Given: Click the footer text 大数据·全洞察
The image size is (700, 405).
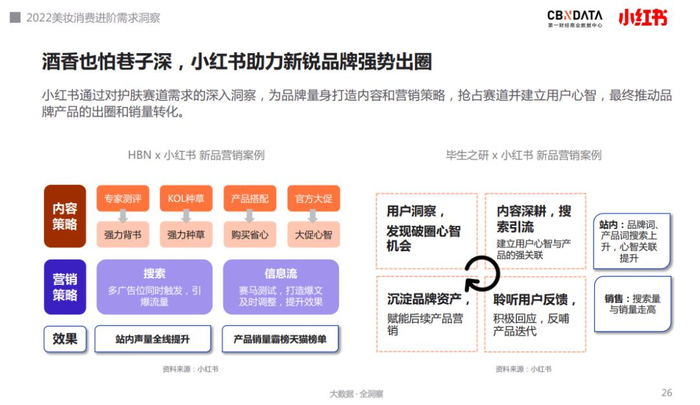Looking at the screenshot, I should (x=356, y=394).
